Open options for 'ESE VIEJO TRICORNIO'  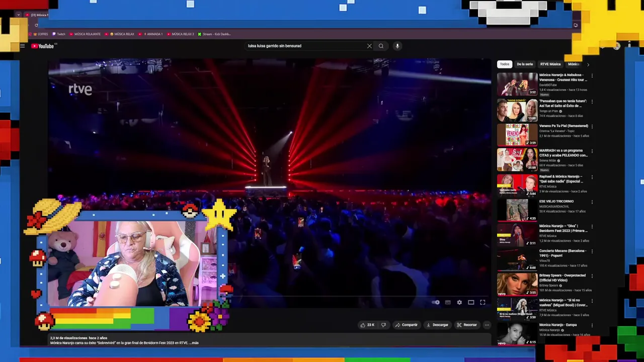click(592, 202)
